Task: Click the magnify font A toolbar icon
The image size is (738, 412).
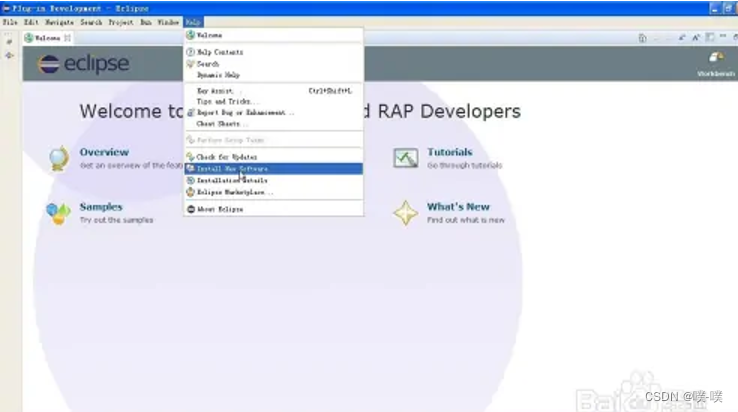Action: click(x=696, y=37)
